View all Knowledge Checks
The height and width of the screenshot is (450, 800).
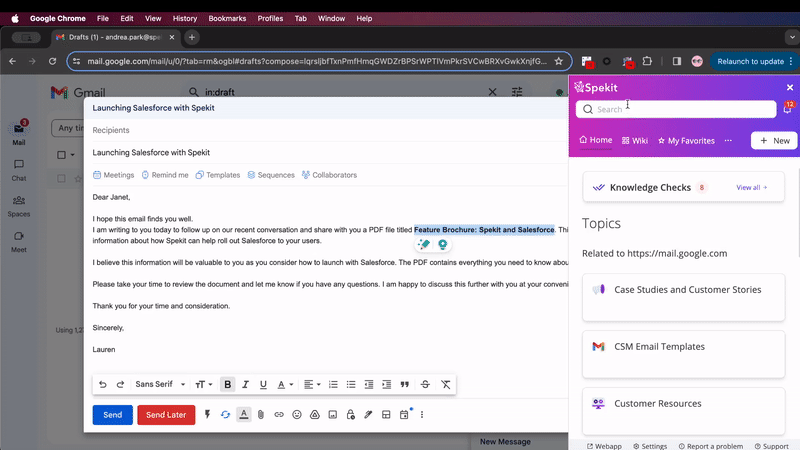point(752,188)
